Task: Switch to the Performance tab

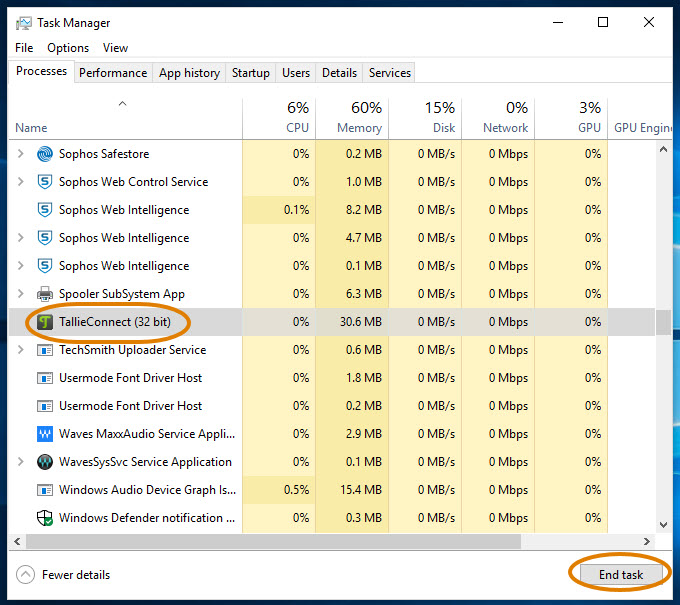Action: click(x=113, y=73)
